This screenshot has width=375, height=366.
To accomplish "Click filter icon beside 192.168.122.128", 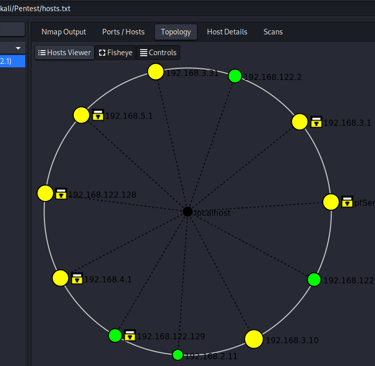I will [61, 194].
